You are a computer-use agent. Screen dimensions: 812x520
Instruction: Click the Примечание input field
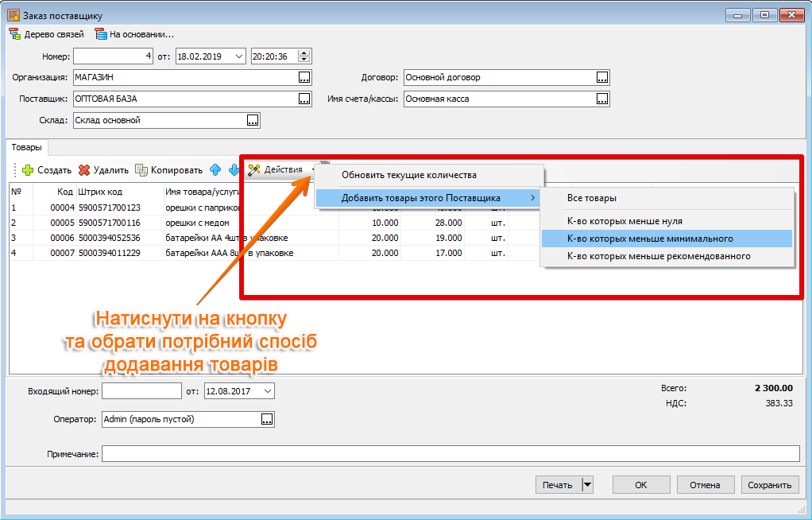pyautogui.click(x=450, y=454)
